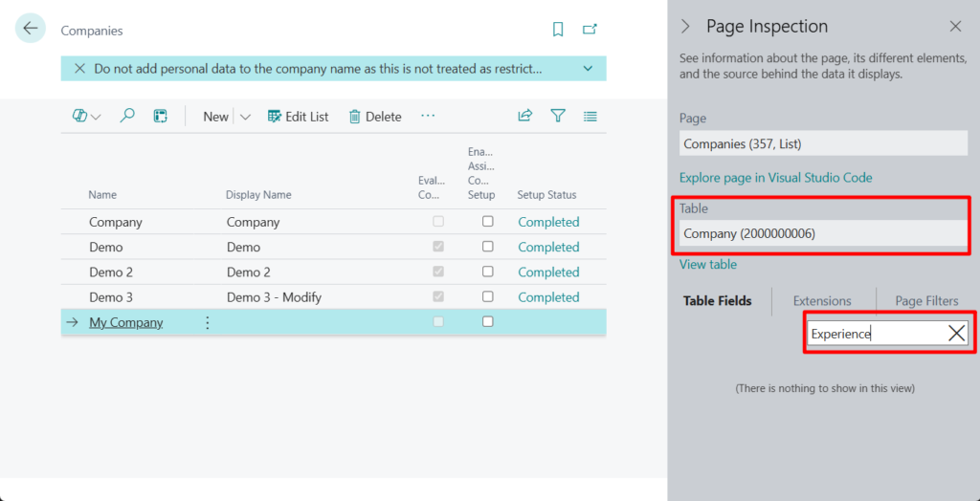The image size is (980, 501).
Task: Expand the notification message chevron
Action: coord(588,69)
